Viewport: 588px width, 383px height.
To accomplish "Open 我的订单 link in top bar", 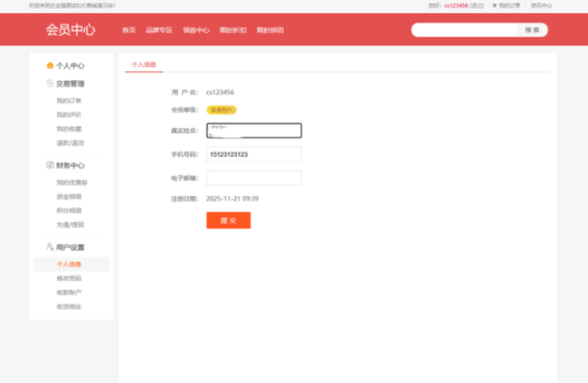I will [x=510, y=5].
